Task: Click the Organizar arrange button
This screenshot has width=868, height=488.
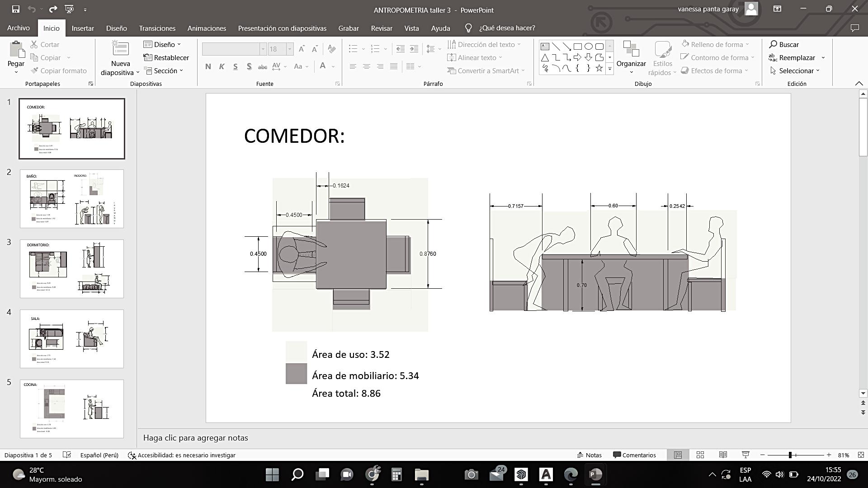Action: [x=631, y=56]
